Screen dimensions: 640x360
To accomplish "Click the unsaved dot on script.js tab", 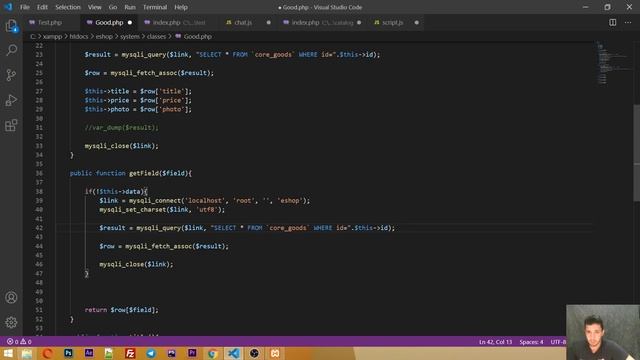I will tap(416, 22).
